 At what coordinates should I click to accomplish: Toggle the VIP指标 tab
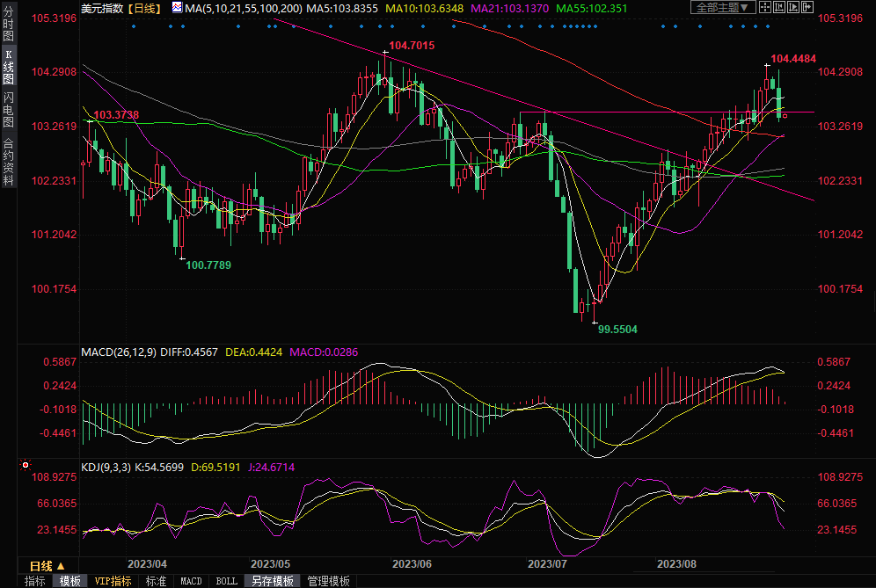click(113, 581)
